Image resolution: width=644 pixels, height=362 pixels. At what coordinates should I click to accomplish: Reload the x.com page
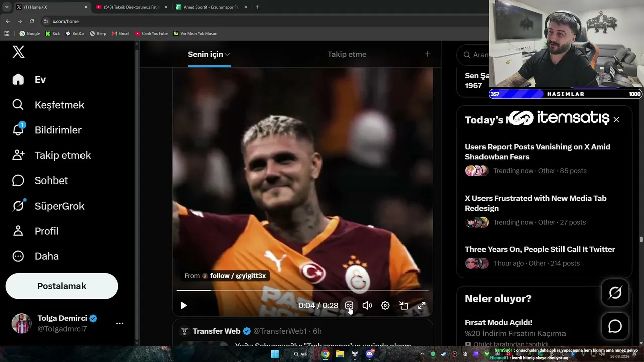pyautogui.click(x=32, y=21)
